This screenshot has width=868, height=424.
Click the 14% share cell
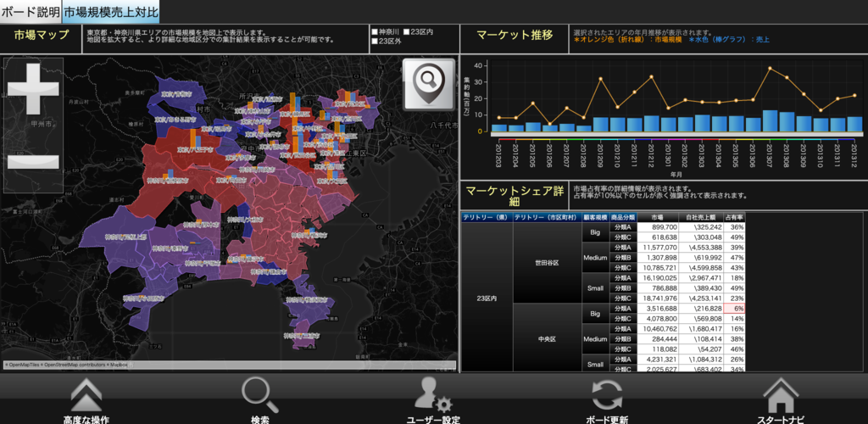tap(735, 319)
